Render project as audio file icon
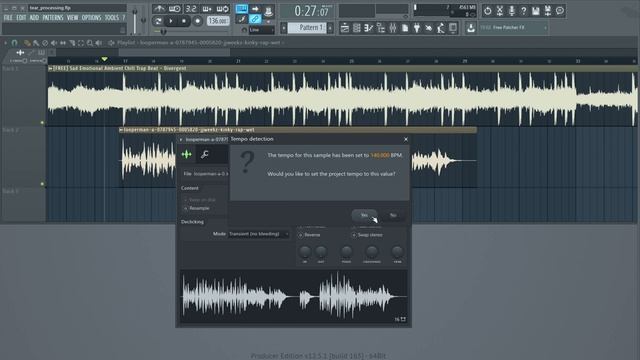This screenshot has height=360, width=640. pos(548,11)
